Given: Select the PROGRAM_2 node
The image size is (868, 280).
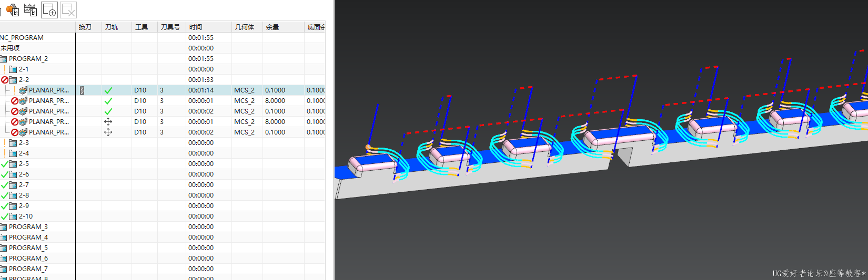Looking at the screenshot, I should [x=28, y=59].
